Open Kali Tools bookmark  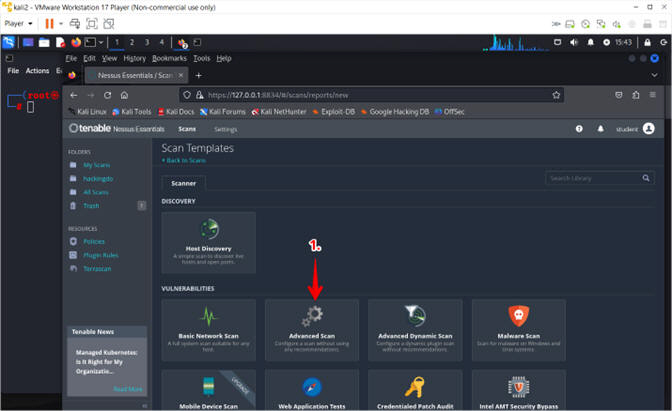coord(132,112)
